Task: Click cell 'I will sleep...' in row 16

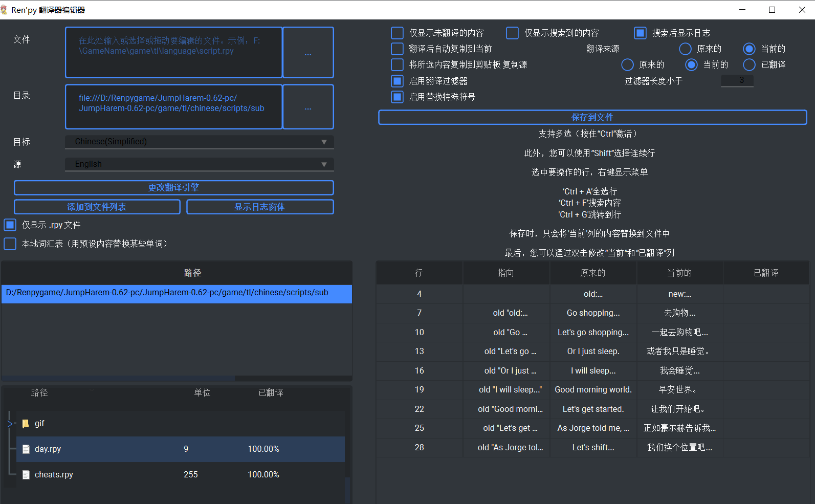Action: point(593,371)
